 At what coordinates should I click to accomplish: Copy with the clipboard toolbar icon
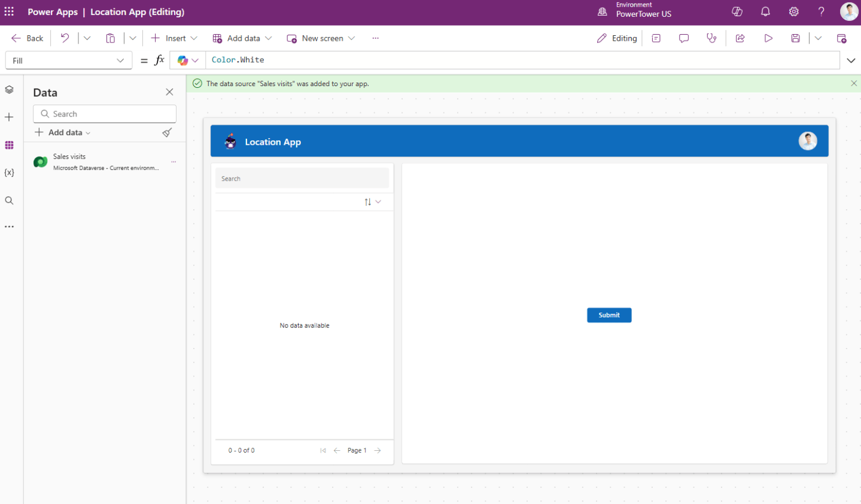point(111,38)
